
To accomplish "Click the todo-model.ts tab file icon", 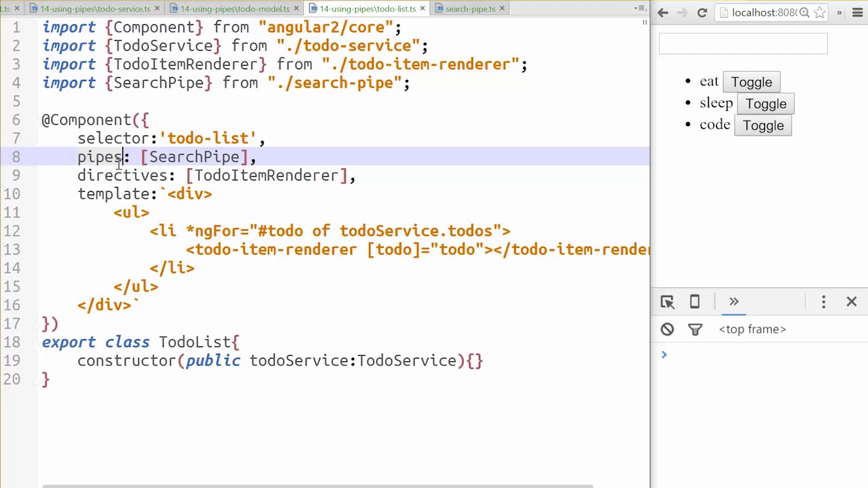I will [x=174, y=9].
